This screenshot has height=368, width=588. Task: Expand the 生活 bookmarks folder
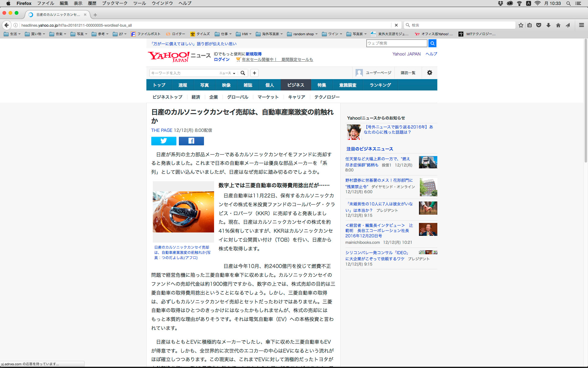(12, 34)
